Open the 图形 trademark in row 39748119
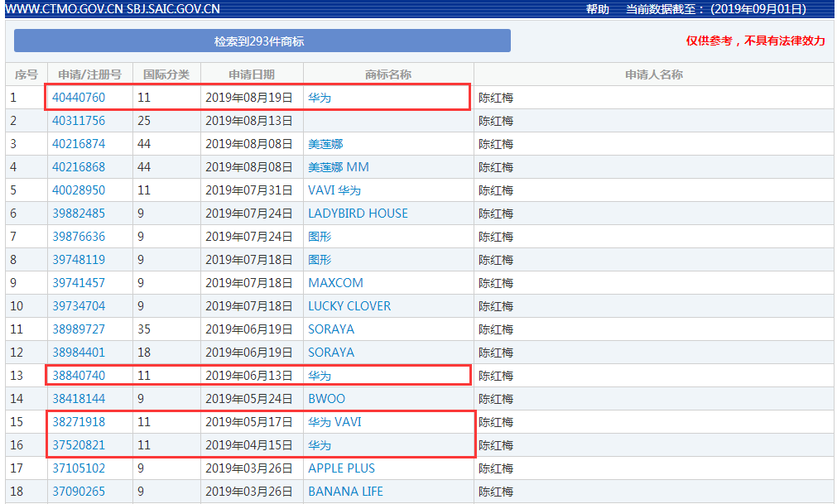Viewport: 837px width, 504px height. pos(320,260)
